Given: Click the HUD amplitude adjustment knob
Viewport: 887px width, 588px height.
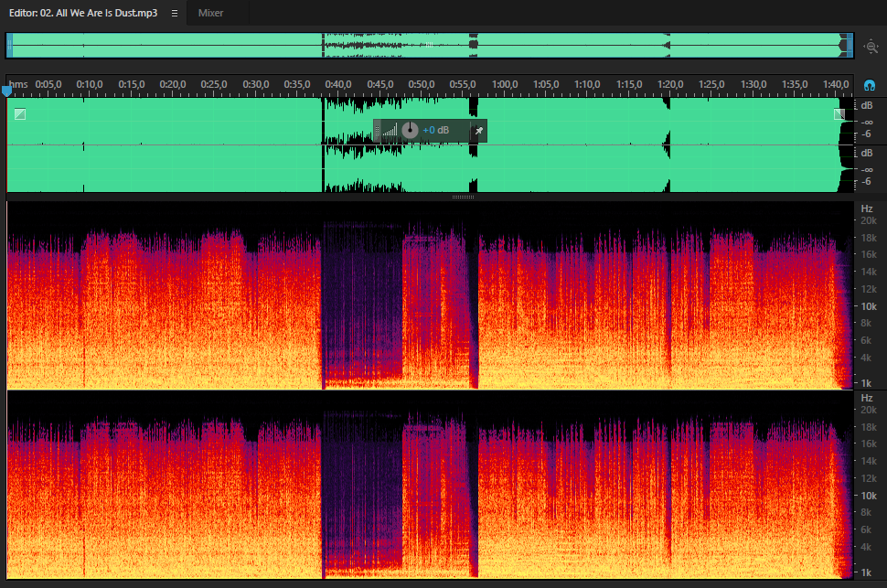Looking at the screenshot, I should click(410, 130).
